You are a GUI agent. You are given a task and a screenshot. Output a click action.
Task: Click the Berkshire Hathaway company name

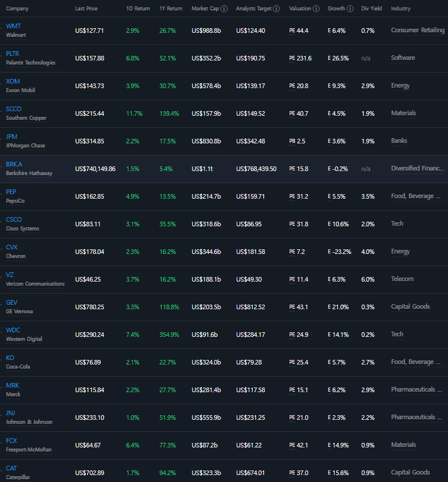click(x=29, y=173)
